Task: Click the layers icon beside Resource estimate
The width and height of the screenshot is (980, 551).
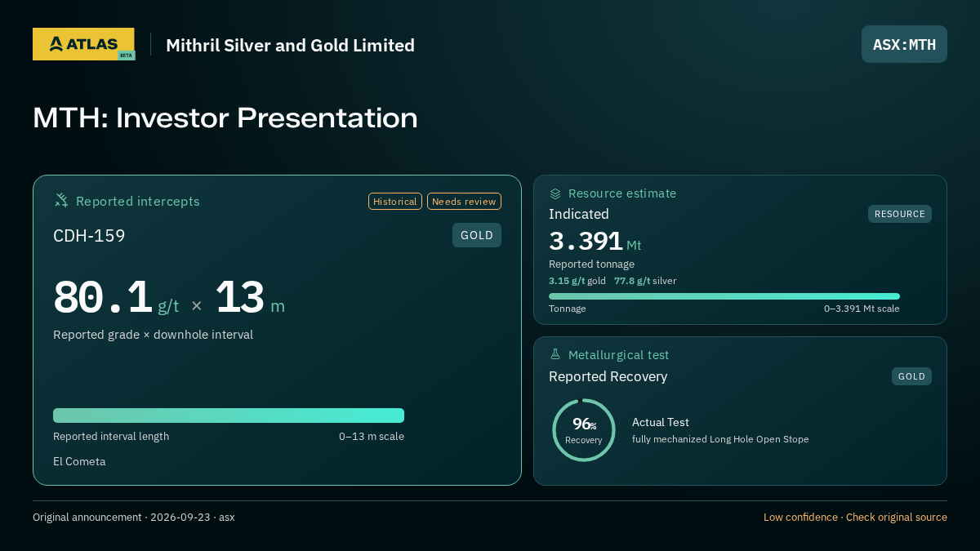Action: [555, 193]
